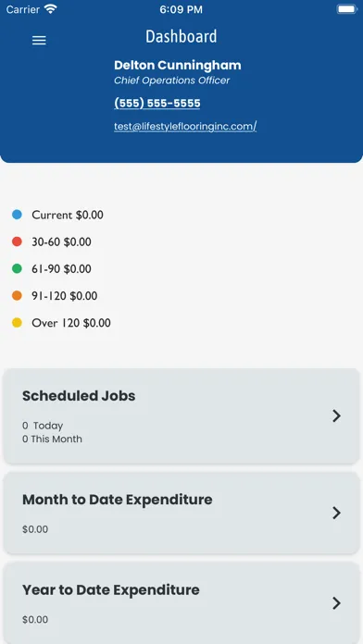
Task: Click the green 61-90 legend dot
Action: pos(17,268)
